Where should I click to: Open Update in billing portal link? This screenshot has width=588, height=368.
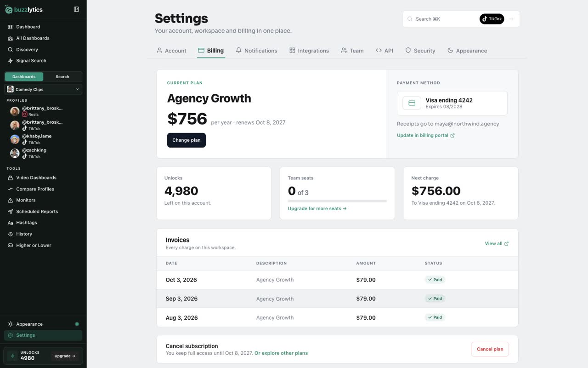pyautogui.click(x=426, y=135)
